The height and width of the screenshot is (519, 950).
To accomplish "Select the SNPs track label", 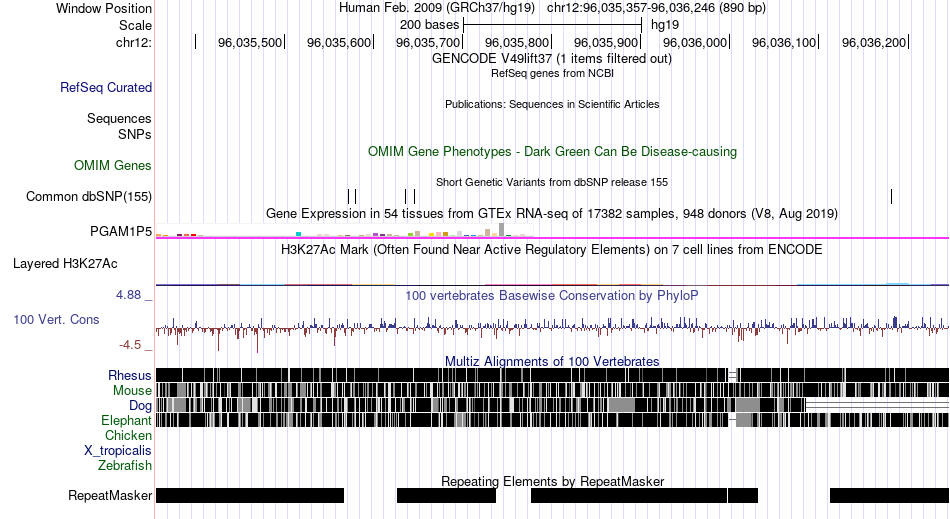I will point(135,134).
